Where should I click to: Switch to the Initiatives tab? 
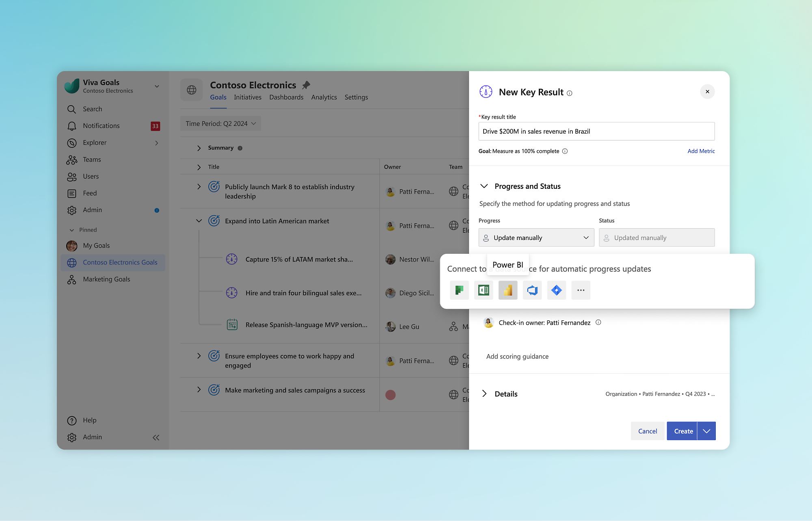click(x=248, y=97)
